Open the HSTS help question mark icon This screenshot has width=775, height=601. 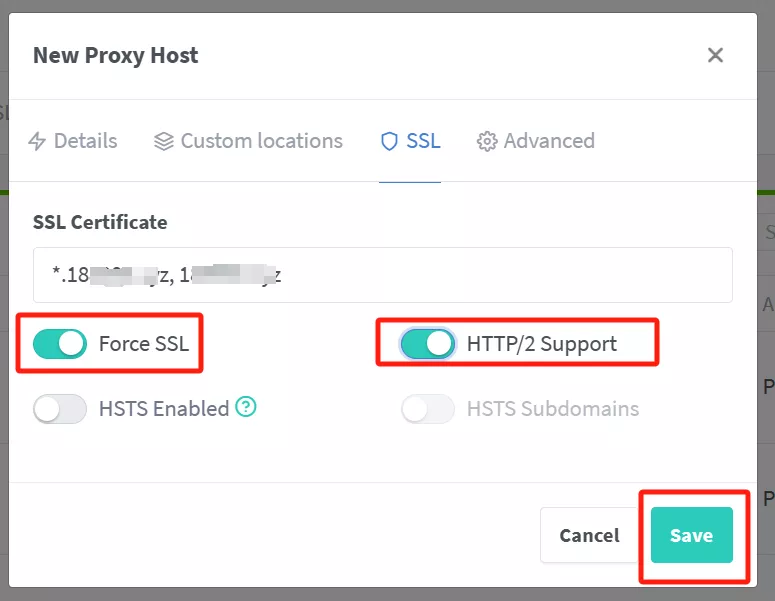click(x=246, y=407)
